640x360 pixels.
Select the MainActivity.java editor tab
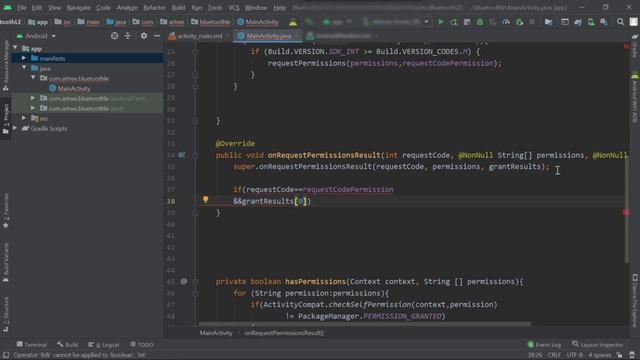click(x=268, y=36)
